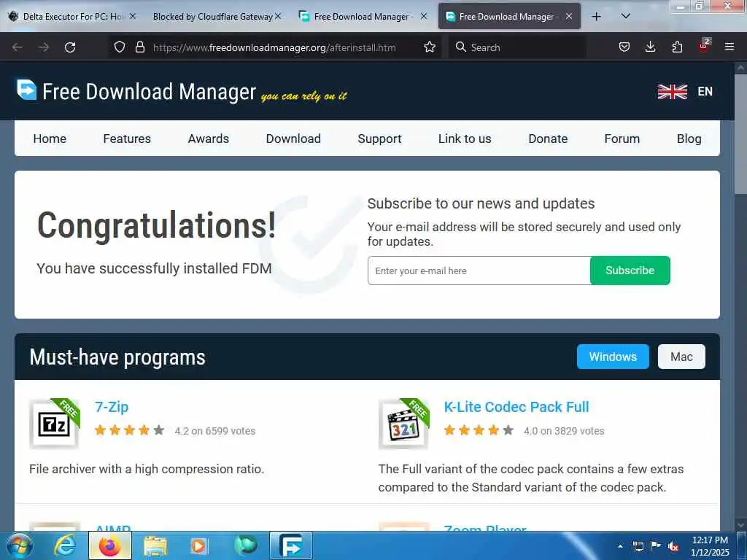747x560 pixels.
Task: Close the Delta Executor tab
Action: 133,16
